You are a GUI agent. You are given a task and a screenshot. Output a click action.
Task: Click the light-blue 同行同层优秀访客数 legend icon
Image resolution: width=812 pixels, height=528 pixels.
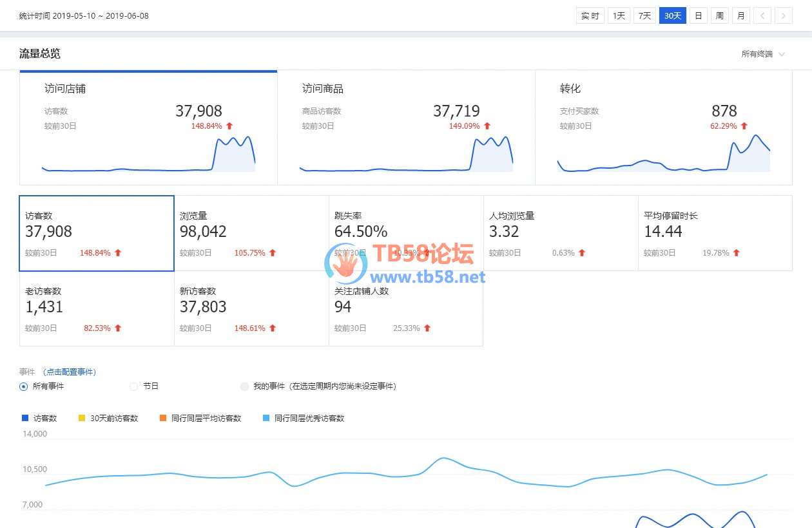pos(266,418)
